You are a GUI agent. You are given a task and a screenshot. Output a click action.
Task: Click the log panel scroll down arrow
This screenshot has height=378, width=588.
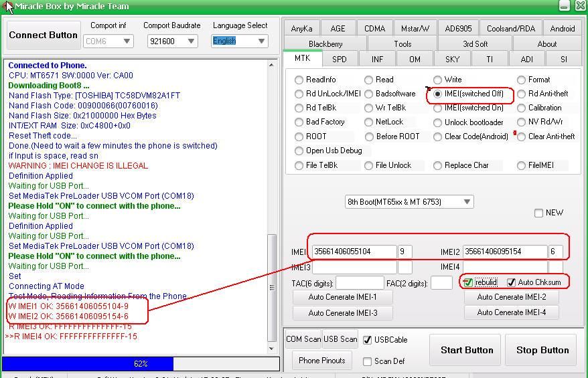272,348
